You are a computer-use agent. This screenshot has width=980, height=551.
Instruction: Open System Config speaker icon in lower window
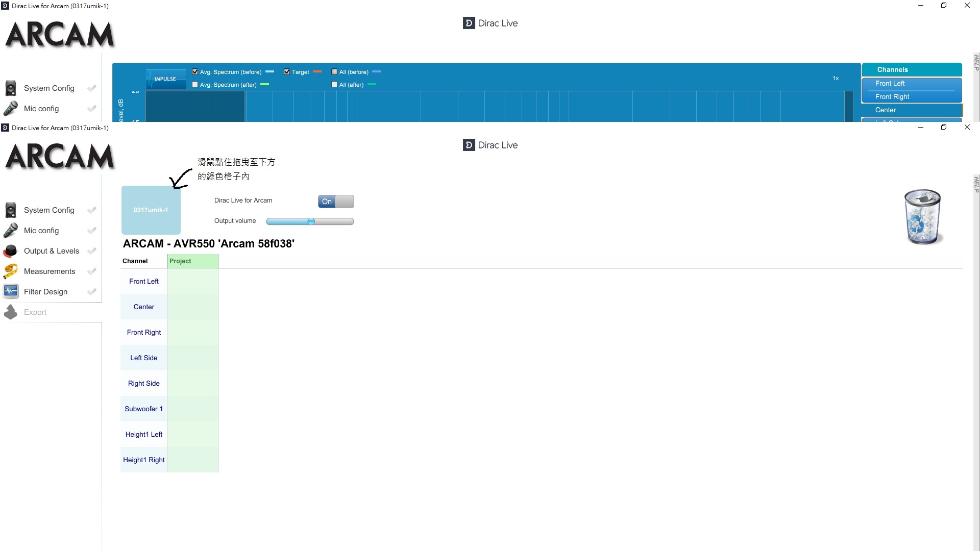pos(11,210)
